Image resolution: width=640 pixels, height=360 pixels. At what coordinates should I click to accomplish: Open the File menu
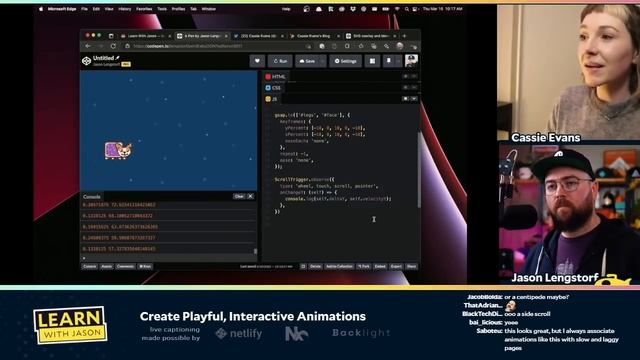pyautogui.click(x=84, y=9)
